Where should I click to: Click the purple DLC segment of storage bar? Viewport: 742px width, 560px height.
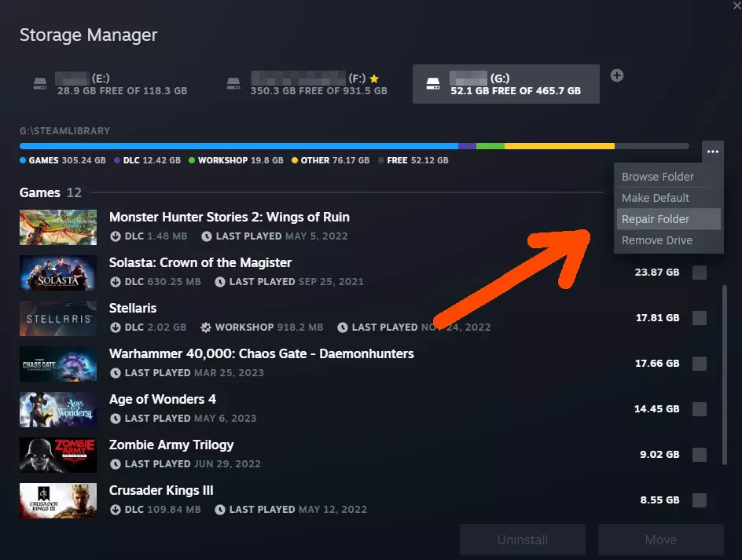(x=467, y=146)
